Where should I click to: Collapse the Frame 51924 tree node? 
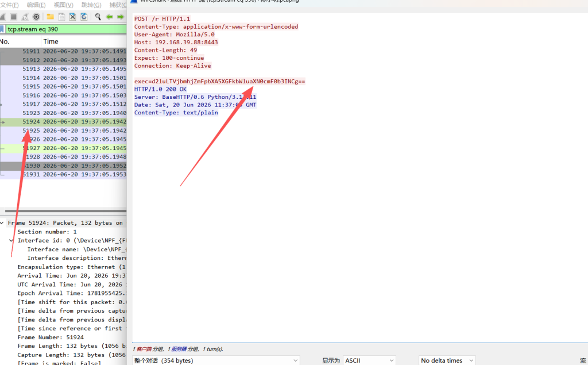click(2, 223)
